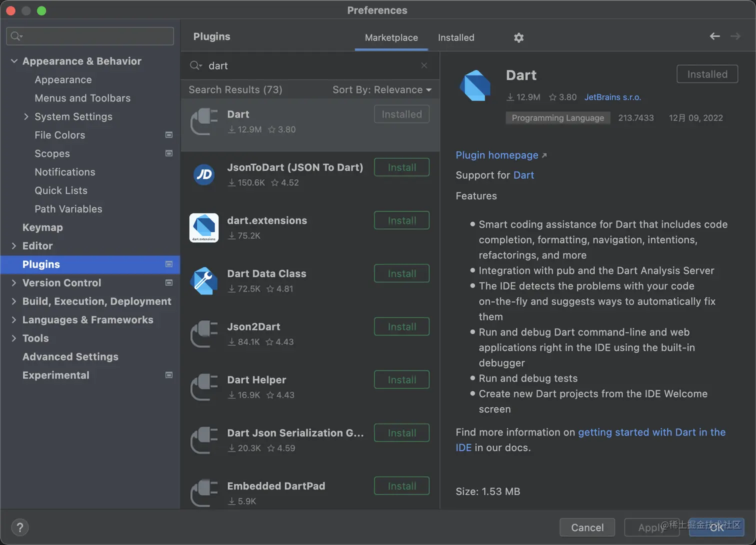This screenshot has height=545, width=756.
Task: Switch to the Marketplace tab
Action: coord(391,37)
